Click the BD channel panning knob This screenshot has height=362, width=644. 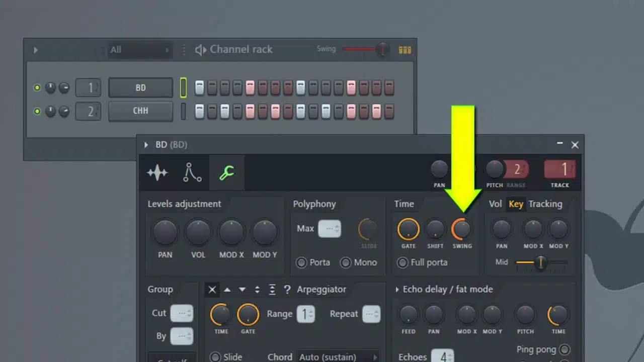(50, 88)
